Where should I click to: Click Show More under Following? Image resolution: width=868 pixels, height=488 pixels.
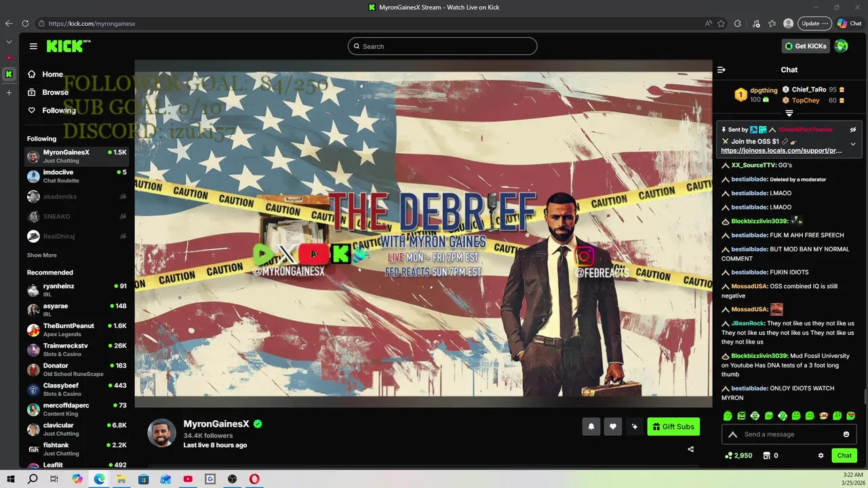42,256
